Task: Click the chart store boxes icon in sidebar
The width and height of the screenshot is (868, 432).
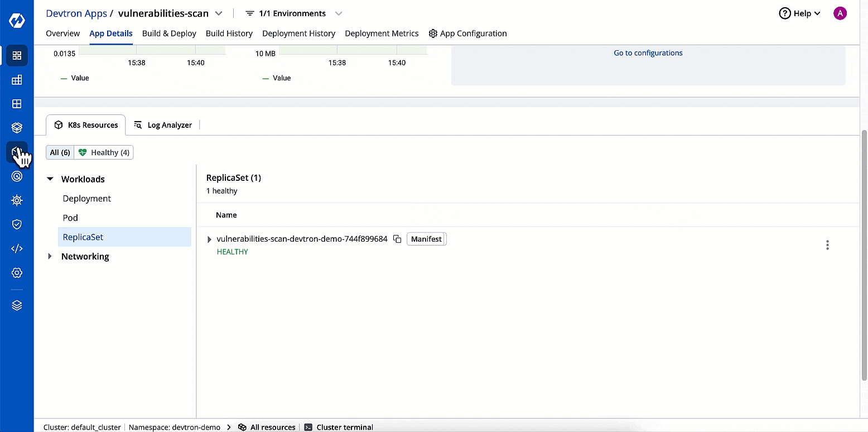Action: coord(17,128)
